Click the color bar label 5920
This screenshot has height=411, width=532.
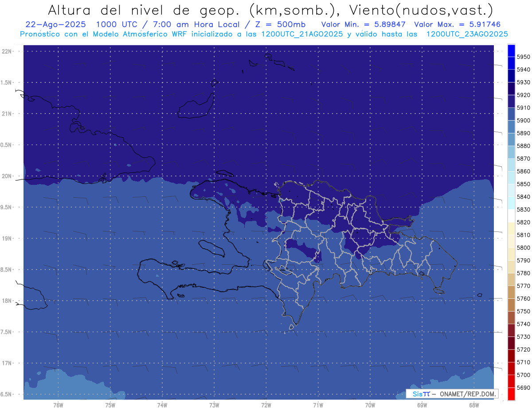pos(523,95)
